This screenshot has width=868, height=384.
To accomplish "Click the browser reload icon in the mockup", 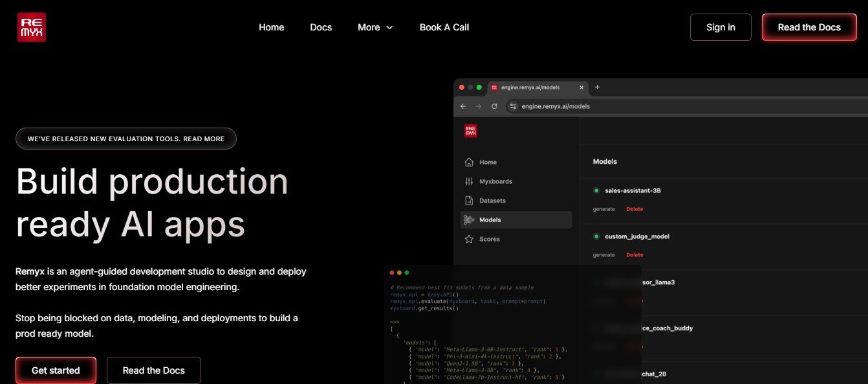I will 495,106.
